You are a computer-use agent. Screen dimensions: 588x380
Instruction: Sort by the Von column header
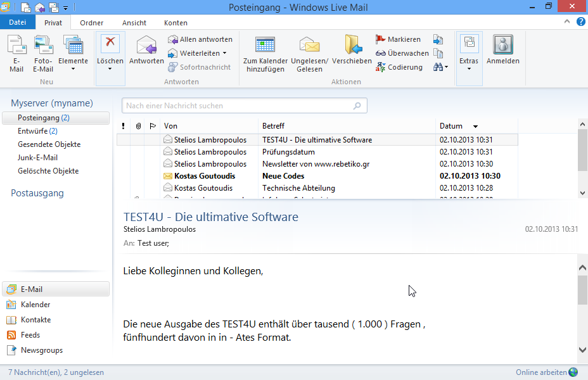coord(209,126)
